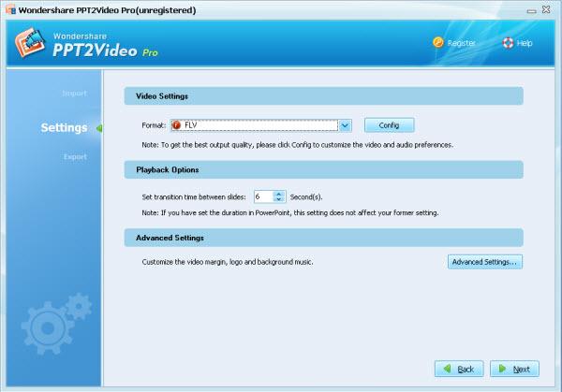
Task: Switch to the Export step
Action: tap(75, 157)
